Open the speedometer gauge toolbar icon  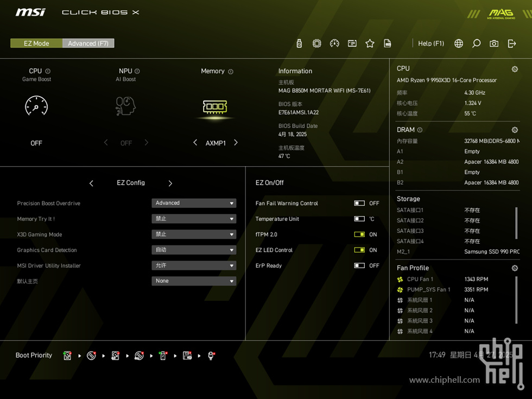(334, 43)
